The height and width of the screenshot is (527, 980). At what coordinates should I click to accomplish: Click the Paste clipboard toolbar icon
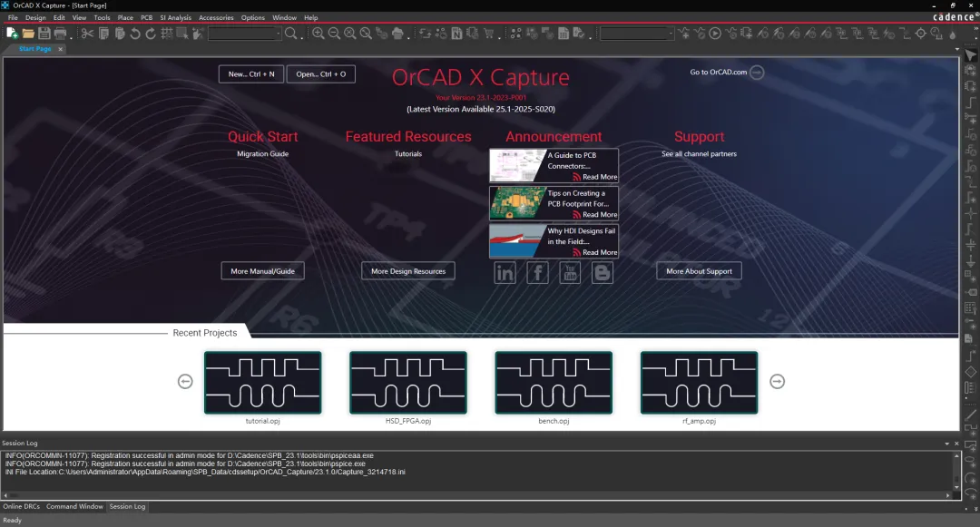(x=120, y=33)
